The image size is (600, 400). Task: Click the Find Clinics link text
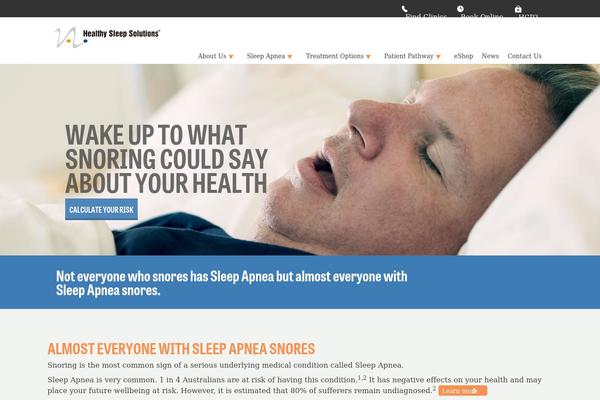[x=426, y=16]
